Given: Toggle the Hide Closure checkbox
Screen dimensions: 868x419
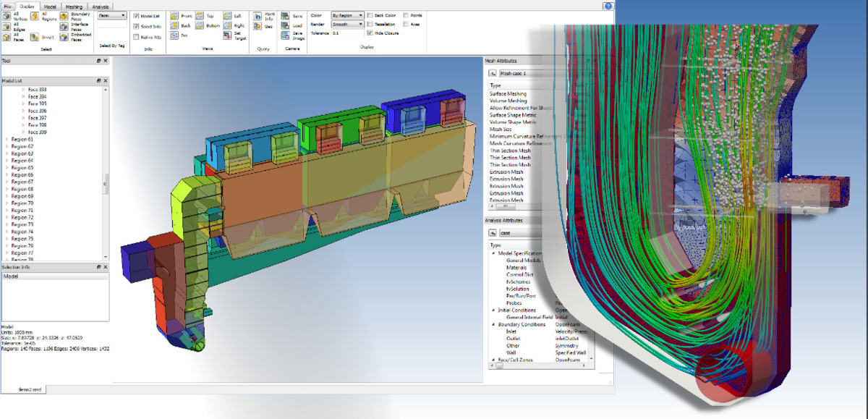Looking at the screenshot, I should [370, 33].
